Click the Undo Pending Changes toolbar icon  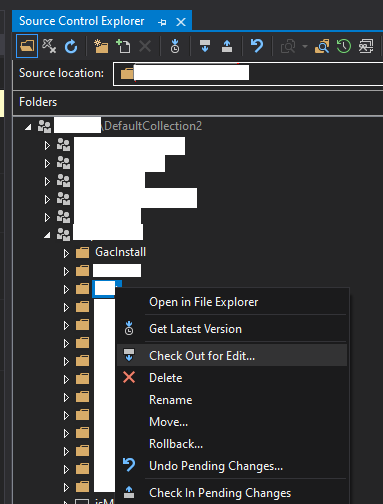[x=257, y=46]
